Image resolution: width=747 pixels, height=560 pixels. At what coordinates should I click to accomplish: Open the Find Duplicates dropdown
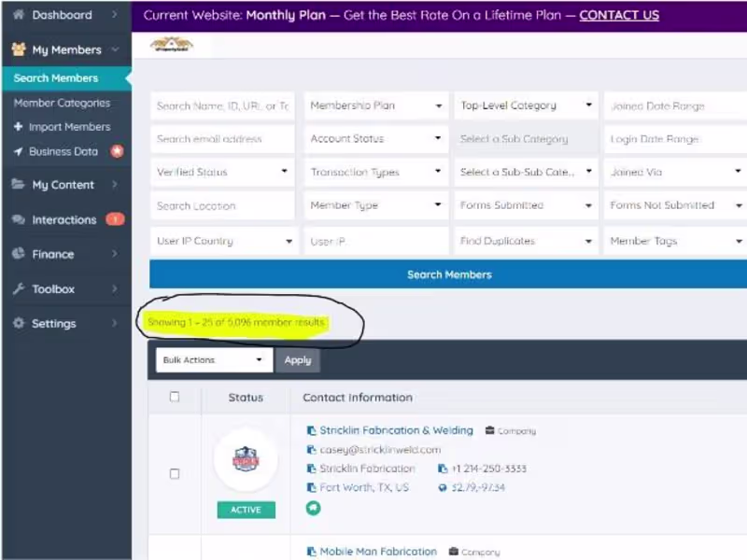(526, 241)
